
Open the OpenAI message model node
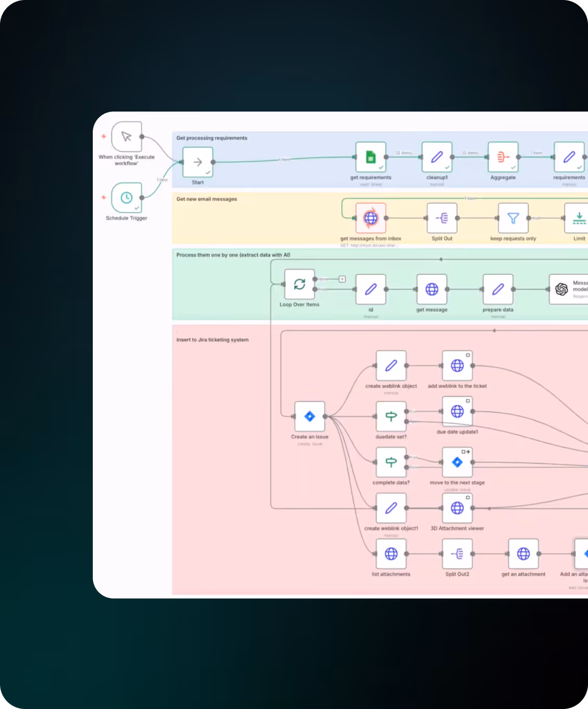tap(569, 289)
